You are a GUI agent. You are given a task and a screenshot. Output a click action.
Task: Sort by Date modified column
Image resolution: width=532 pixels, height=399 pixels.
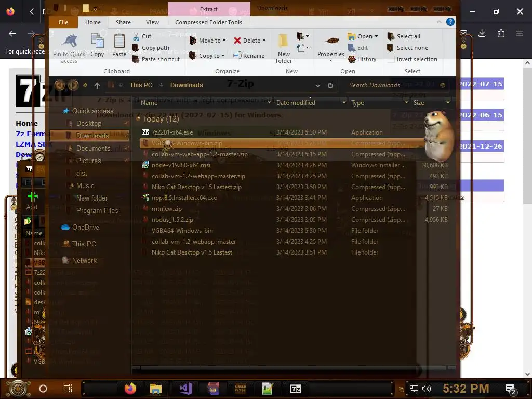(296, 102)
